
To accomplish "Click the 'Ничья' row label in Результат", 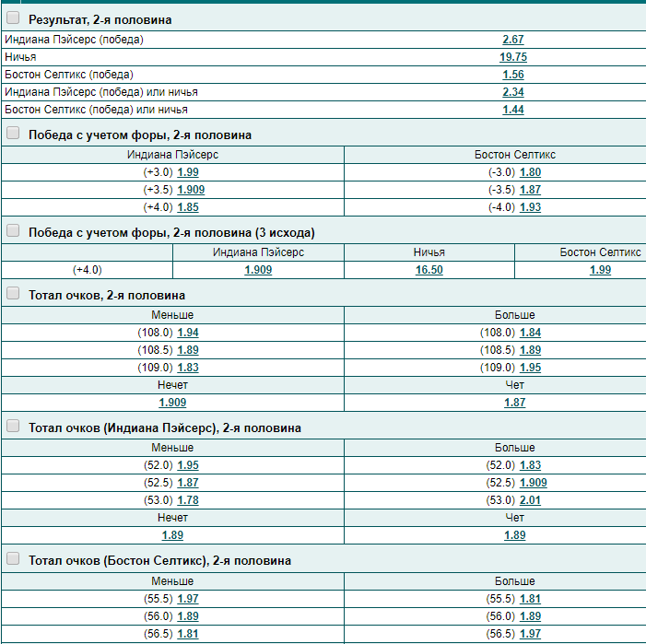I will [x=20, y=57].
